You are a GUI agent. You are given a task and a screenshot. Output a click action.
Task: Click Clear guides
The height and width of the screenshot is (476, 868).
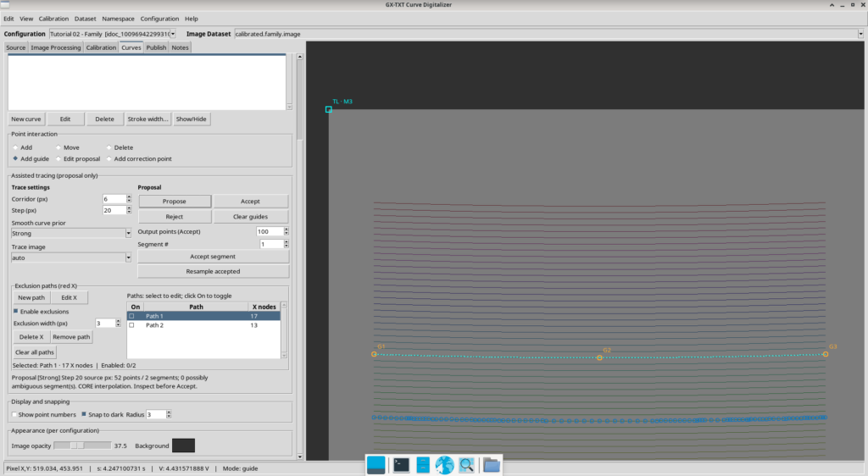pos(250,217)
